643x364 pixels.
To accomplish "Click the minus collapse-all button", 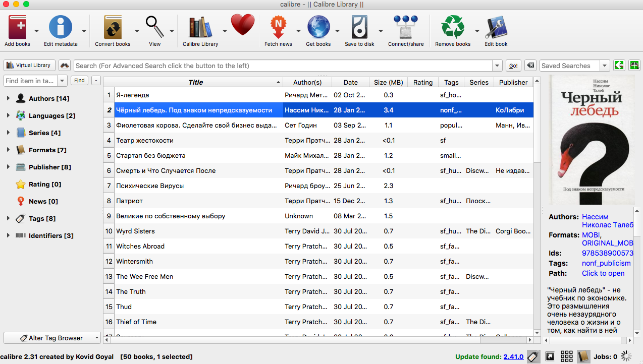I will pos(96,80).
